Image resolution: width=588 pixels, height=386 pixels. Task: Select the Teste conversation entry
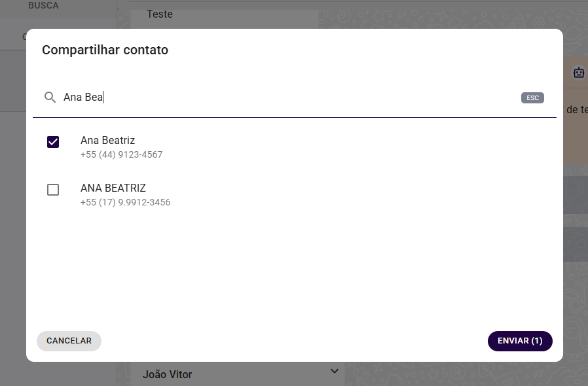(x=158, y=14)
